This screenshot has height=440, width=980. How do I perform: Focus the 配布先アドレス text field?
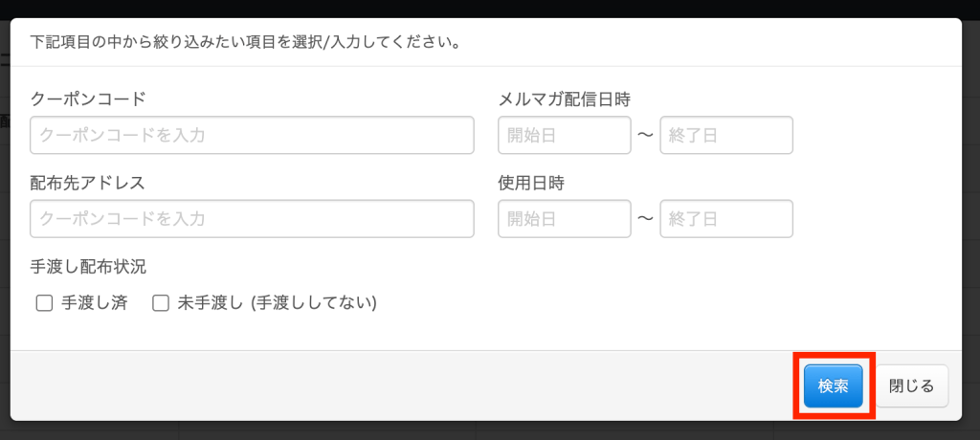(252, 219)
